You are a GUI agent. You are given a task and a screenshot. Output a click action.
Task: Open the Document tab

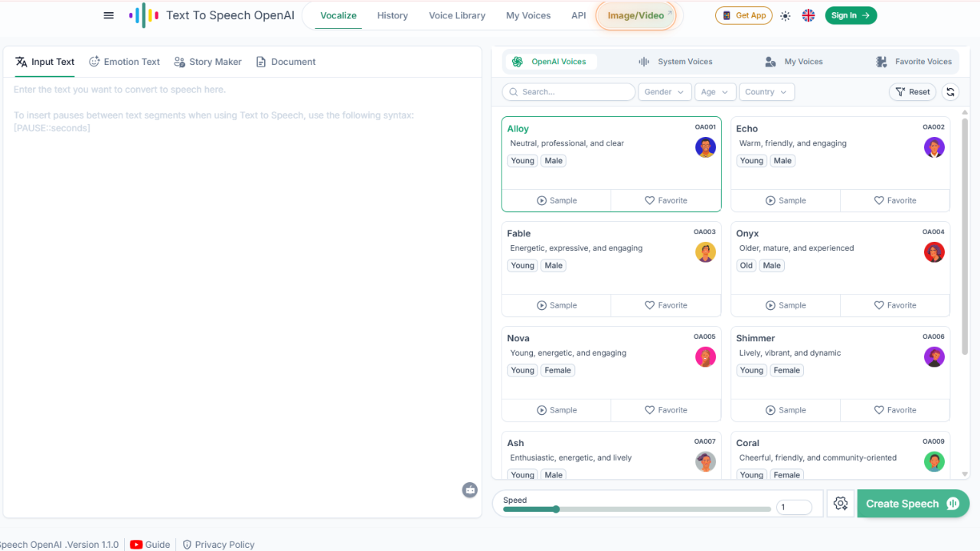(286, 62)
